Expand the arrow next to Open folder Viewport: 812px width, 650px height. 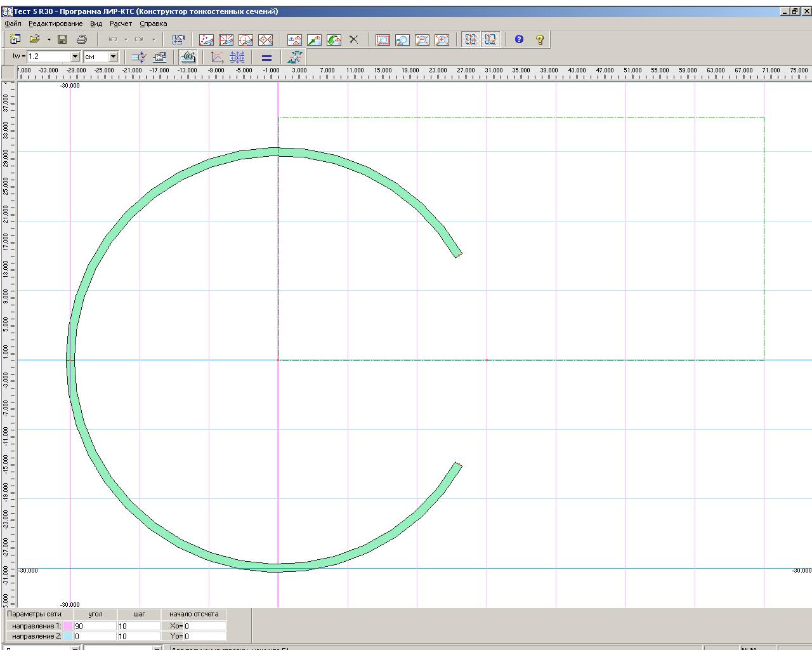coord(49,39)
